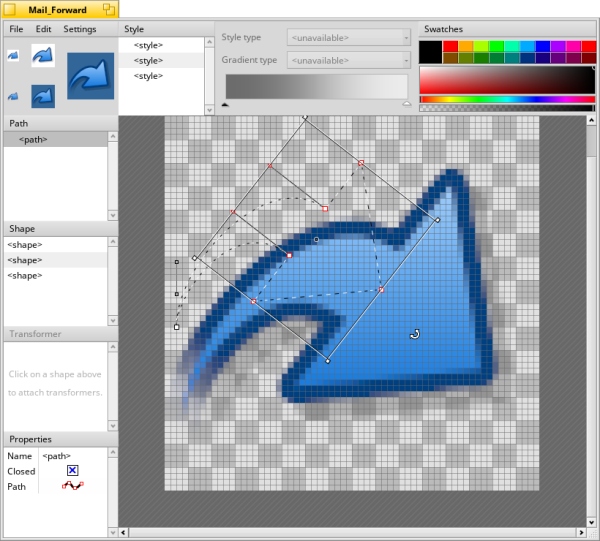Open the Style type dropdown
Viewport: 600px width, 541px height.
tap(349, 38)
